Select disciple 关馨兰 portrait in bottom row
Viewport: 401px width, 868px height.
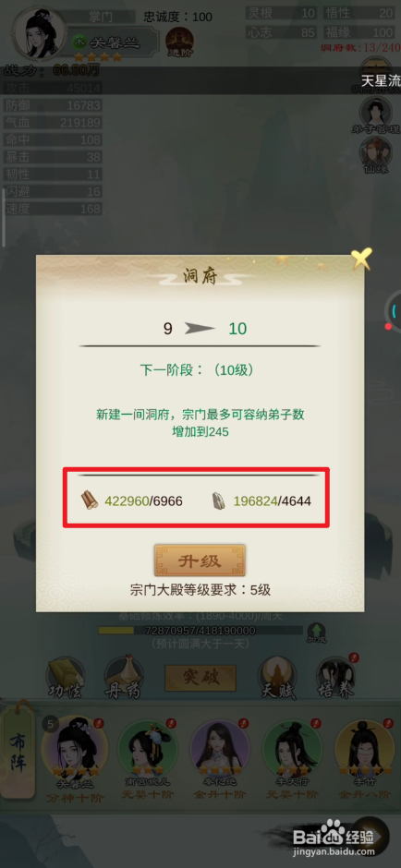tap(74, 747)
